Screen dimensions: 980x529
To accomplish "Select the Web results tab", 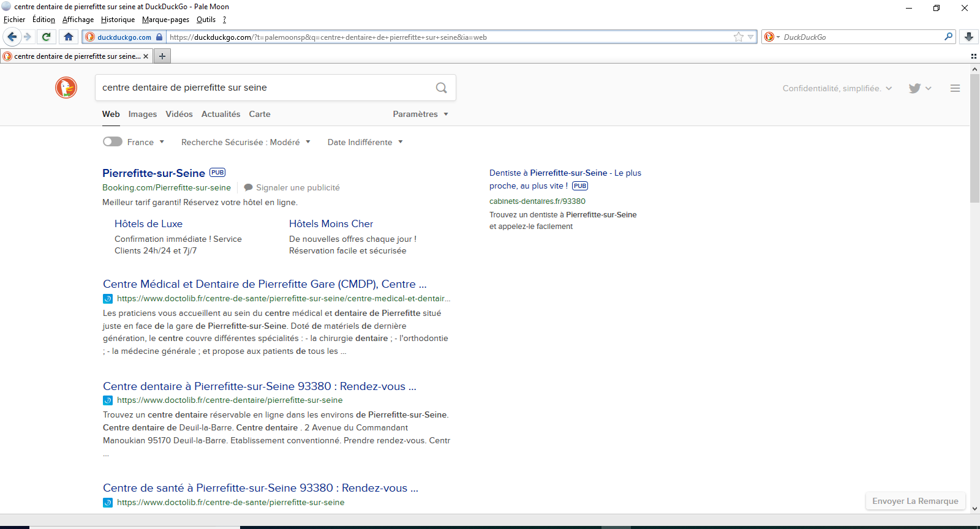I will tap(111, 114).
